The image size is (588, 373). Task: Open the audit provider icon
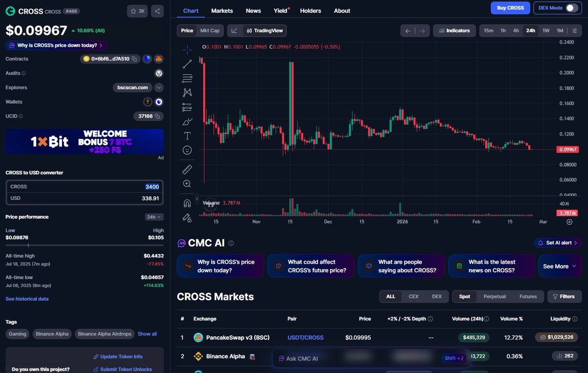click(x=159, y=73)
